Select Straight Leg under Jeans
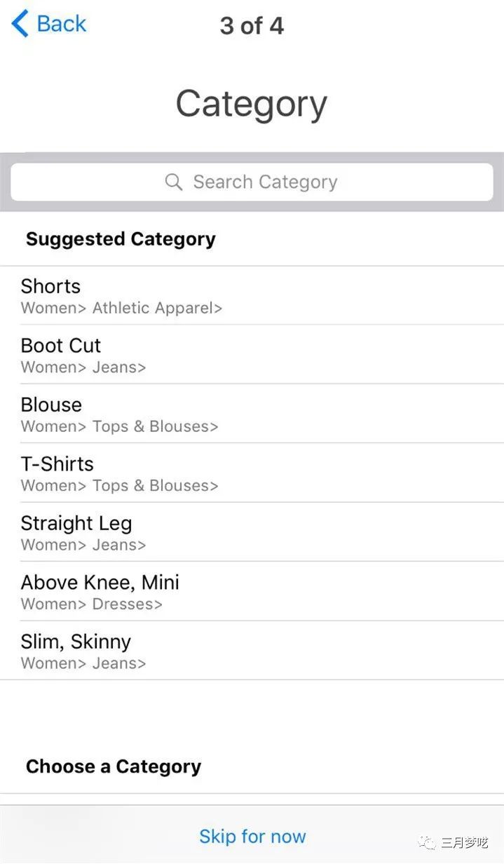This screenshot has height=864, width=504. [76, 523]
